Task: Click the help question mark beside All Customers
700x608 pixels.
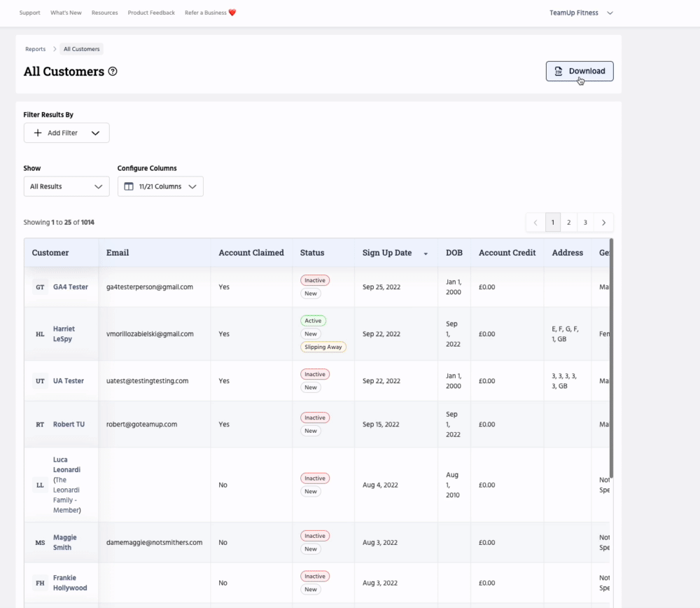Action: click(113, 71)
